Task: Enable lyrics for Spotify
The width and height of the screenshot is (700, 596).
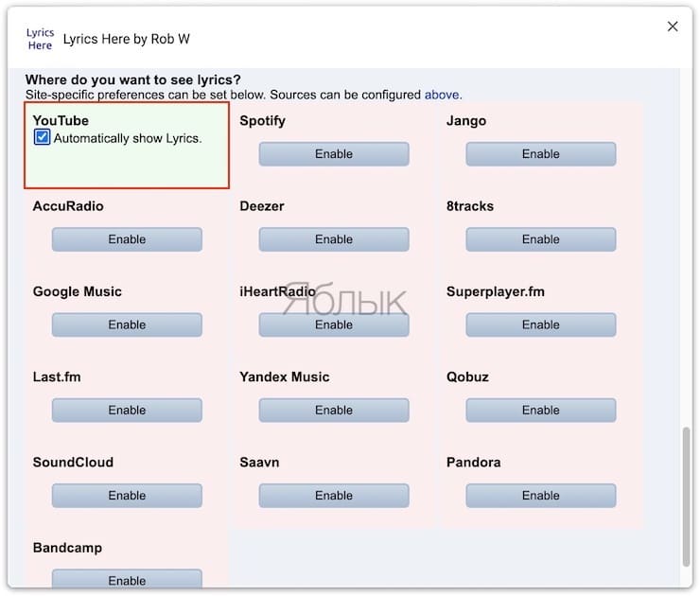Action: click(334, 154)
